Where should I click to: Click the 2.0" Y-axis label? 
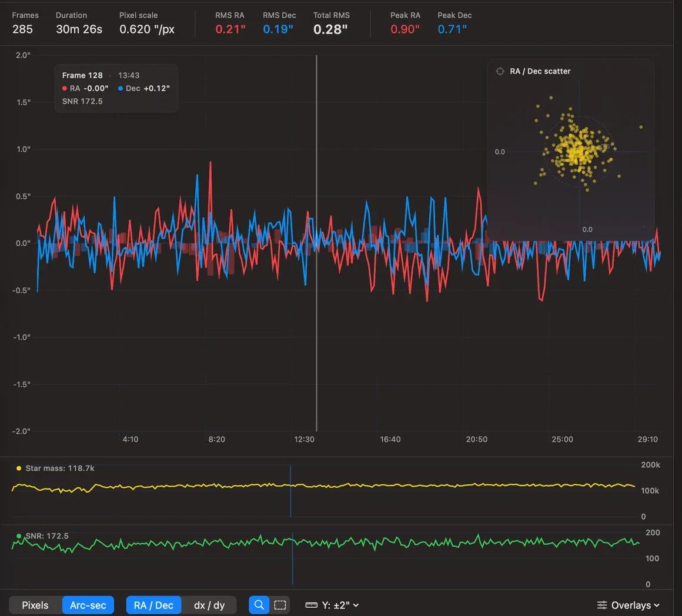click(x=23, y=55)
